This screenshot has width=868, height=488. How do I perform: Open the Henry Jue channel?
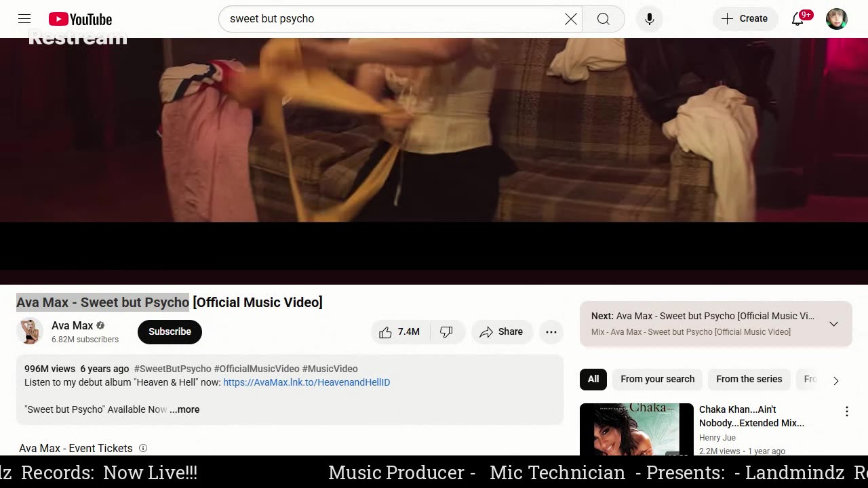717,438
